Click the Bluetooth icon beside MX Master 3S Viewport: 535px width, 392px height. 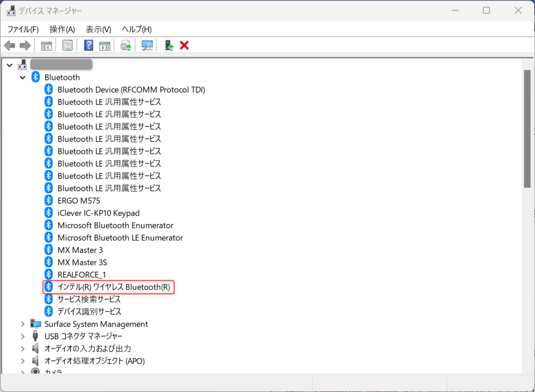(49, 262)
